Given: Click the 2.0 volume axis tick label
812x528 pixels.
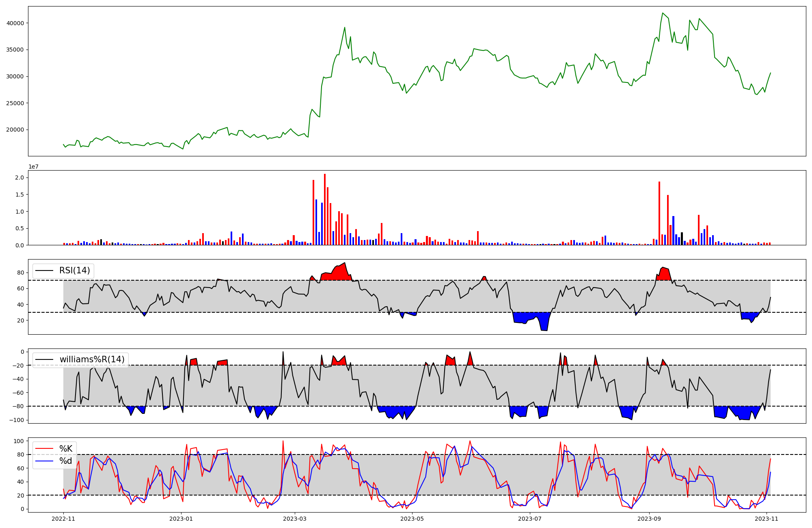Looking at the screenshot, I should 19,177.
